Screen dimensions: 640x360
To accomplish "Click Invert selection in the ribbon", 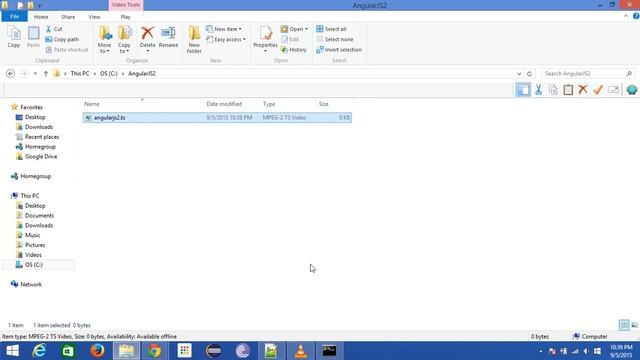I will (339, 50).
